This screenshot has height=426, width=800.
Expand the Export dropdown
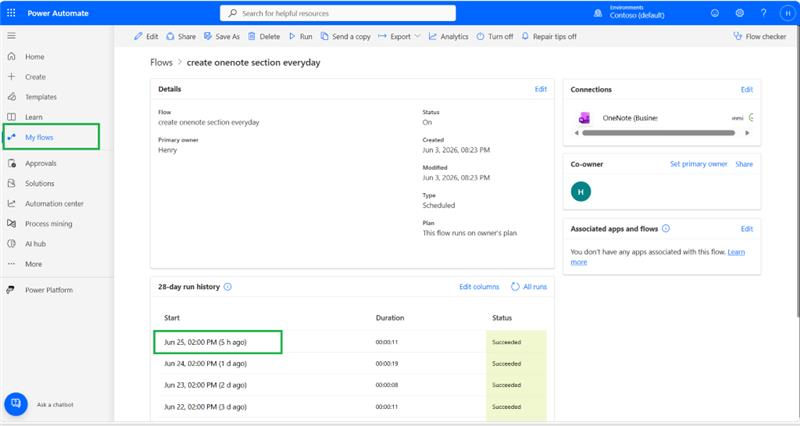click(399, 36)
